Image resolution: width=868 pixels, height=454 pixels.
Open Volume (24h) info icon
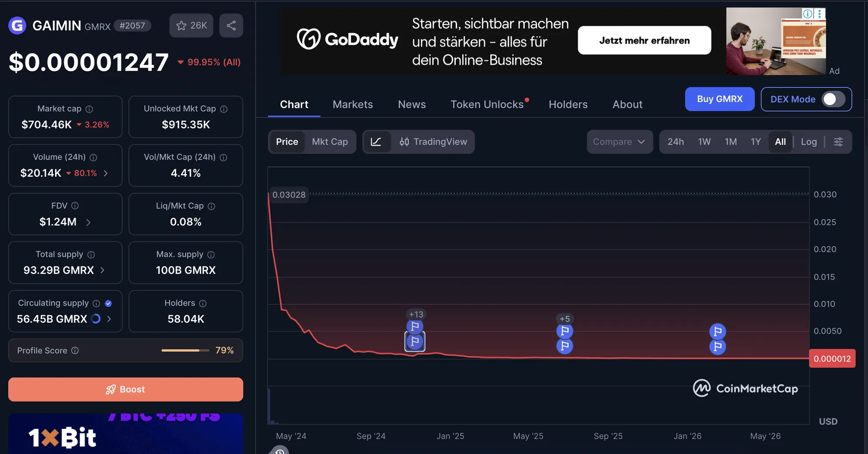point(93,157)
